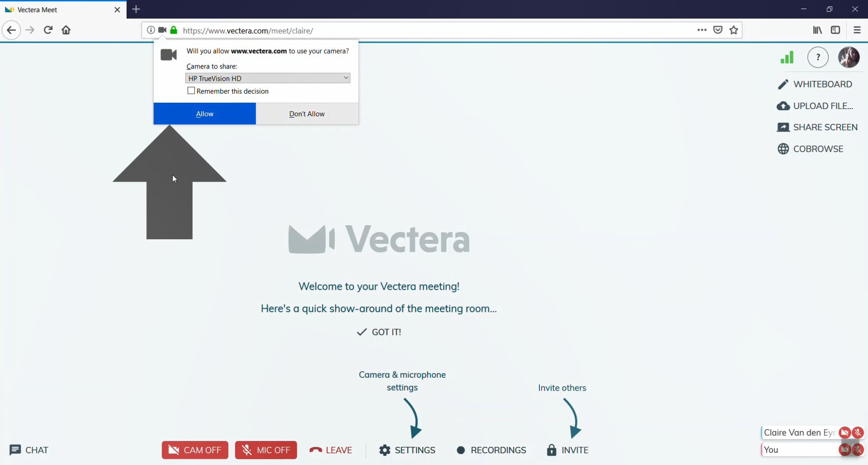Click the camera permission icon in address bar
Image resolution: width=868 pixels, height=465 pixels.
[162, 30]
